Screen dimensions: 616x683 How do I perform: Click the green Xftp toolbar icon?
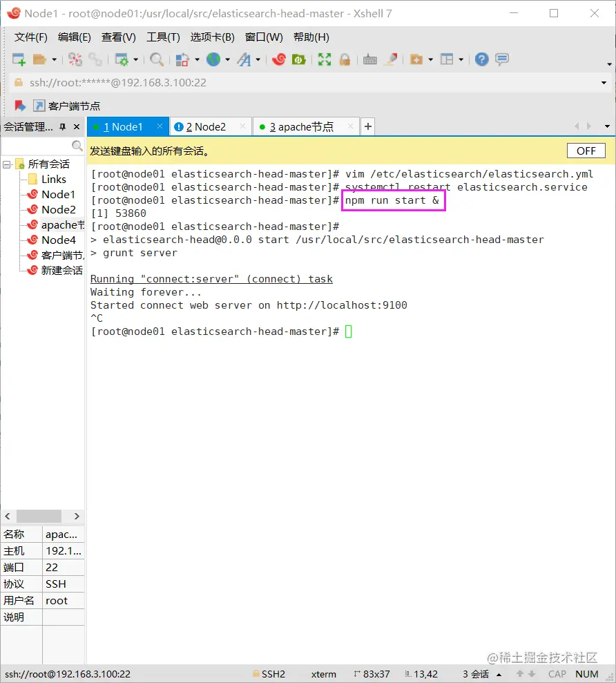click(298, 59)
